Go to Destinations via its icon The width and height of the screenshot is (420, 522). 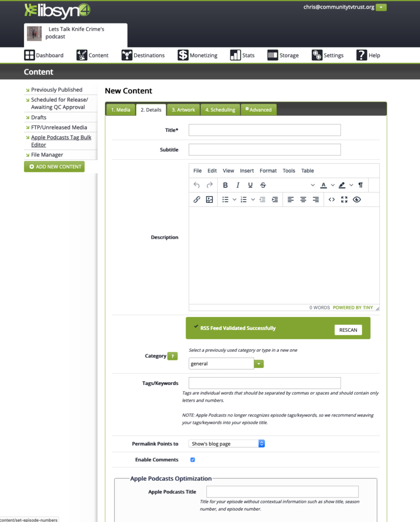(127, 55)
